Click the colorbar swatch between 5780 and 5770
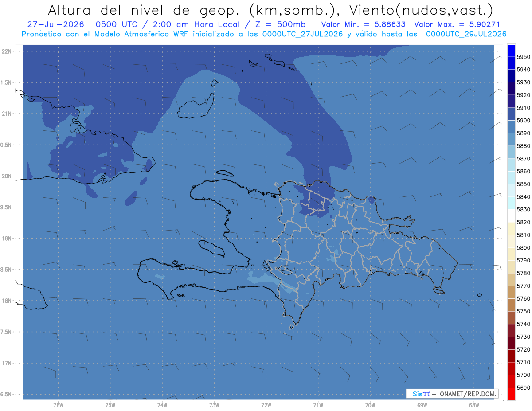The height and width of the screenshot is (411, 532). click(511, 280)
